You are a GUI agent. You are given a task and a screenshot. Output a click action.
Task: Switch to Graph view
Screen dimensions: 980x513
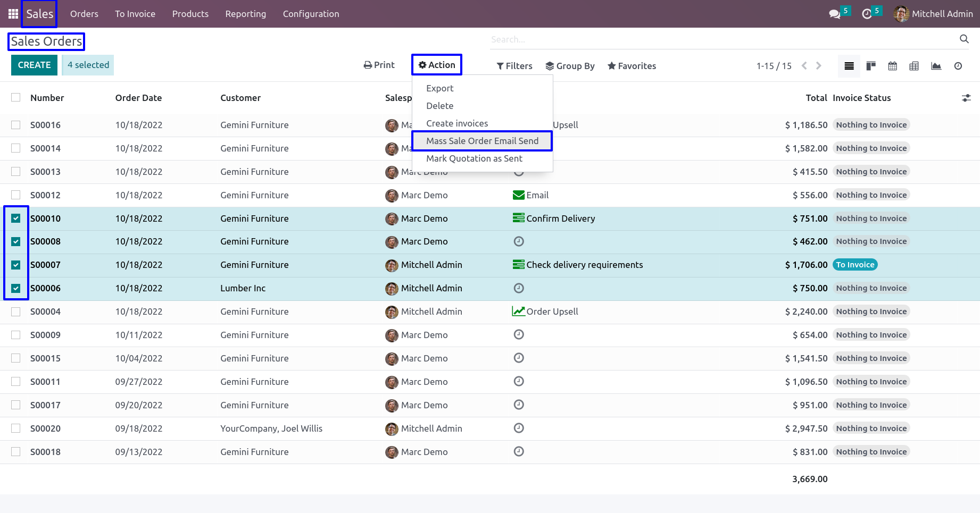point(936,66)
